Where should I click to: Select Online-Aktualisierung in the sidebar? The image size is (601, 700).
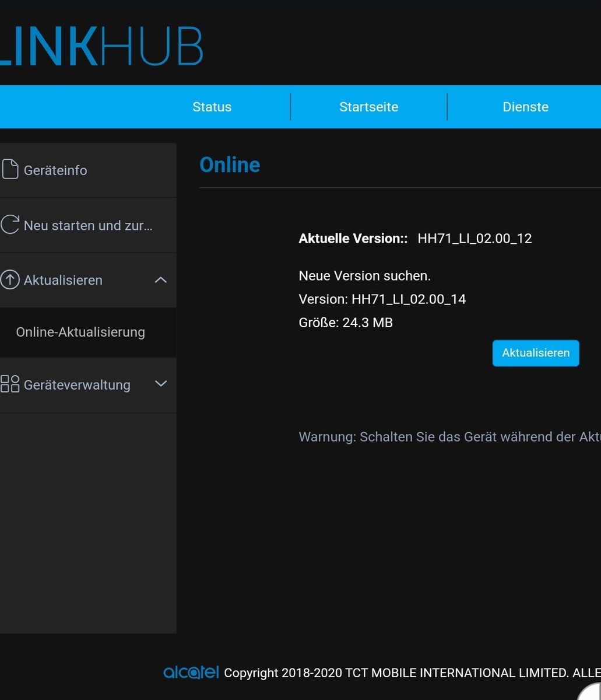80,332
